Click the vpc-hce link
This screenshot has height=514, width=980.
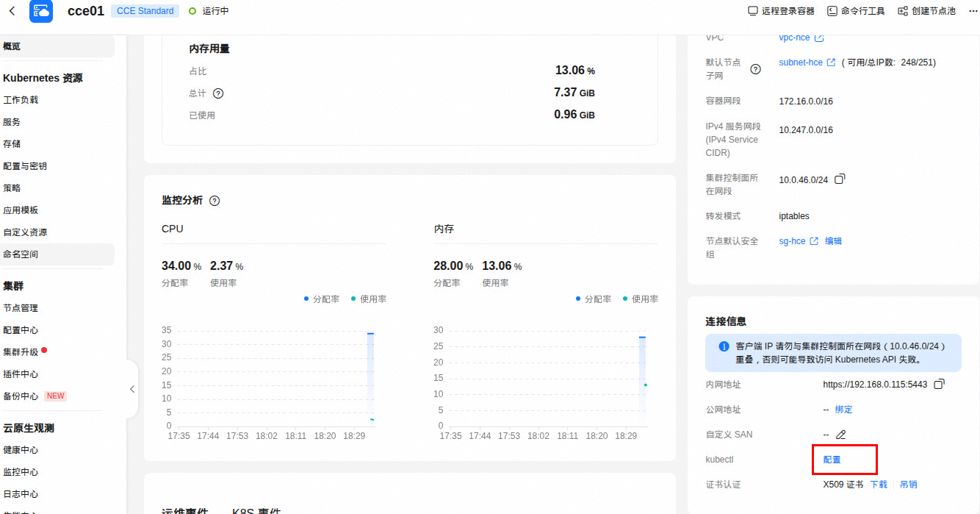pos(794,38)
